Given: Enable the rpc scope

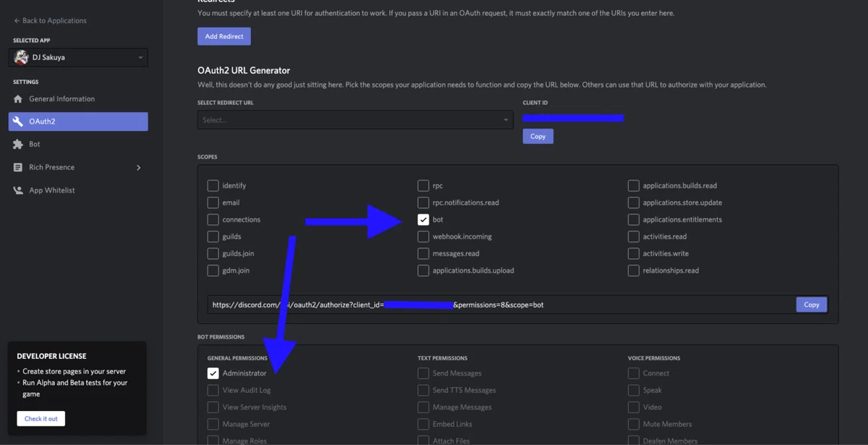Looking at the screenshot, I should 423,186.
